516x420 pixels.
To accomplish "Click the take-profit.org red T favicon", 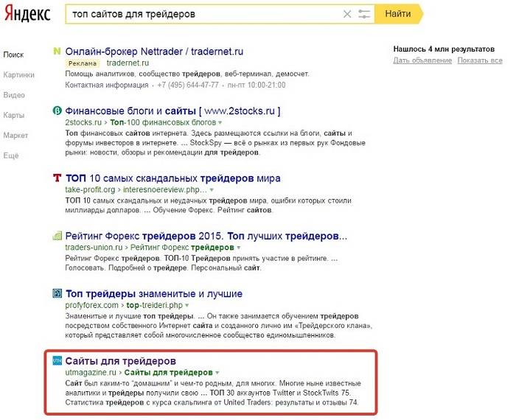I will click(57, 178).
